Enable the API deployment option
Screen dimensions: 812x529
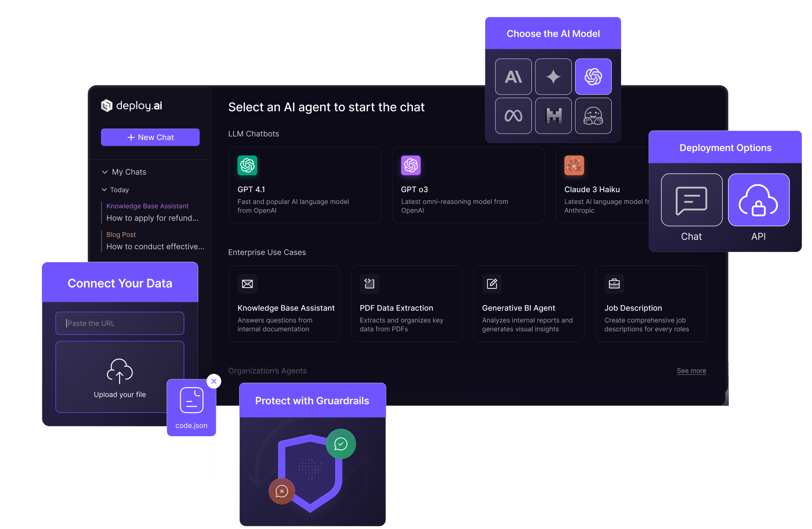click(758, 200)
